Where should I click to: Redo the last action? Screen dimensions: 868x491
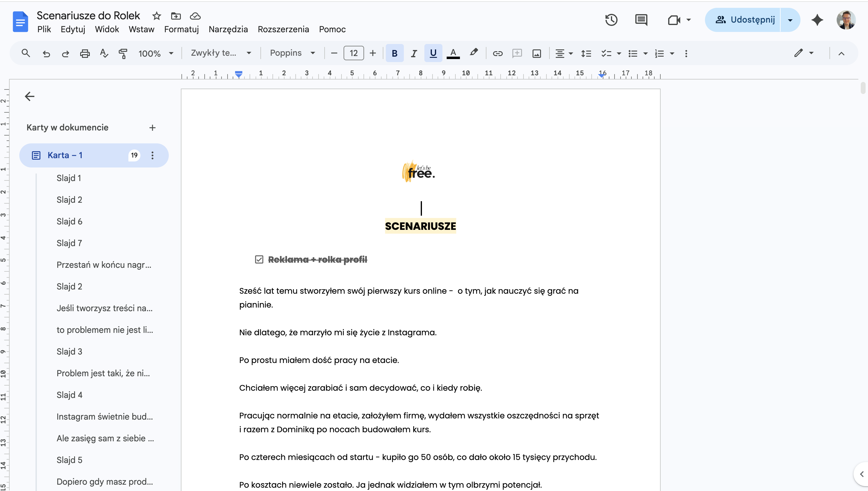coord(65,53)
